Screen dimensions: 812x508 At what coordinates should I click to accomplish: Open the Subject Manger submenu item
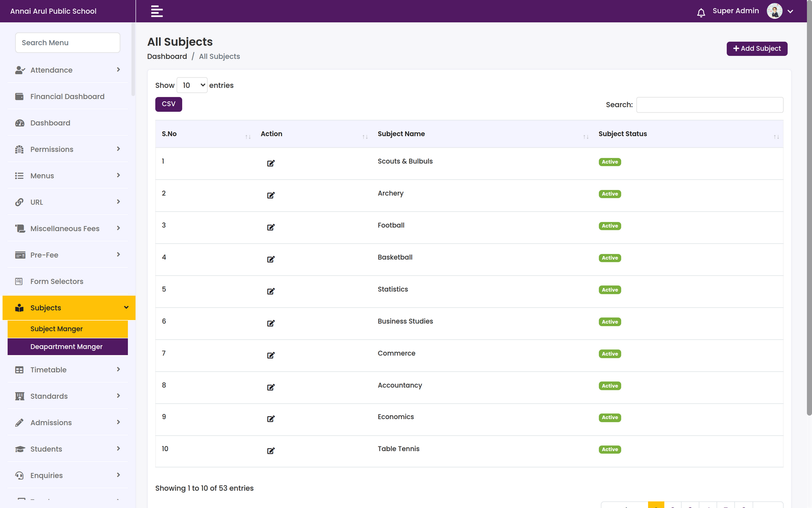click(x=67, y=329)
